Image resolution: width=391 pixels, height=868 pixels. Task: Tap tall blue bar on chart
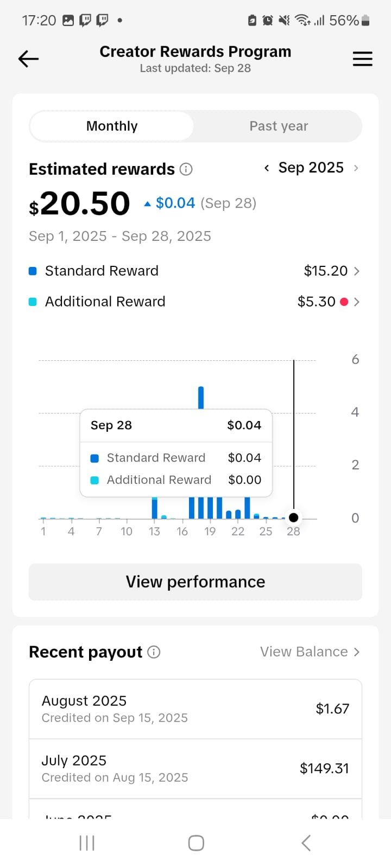(201, 398)
